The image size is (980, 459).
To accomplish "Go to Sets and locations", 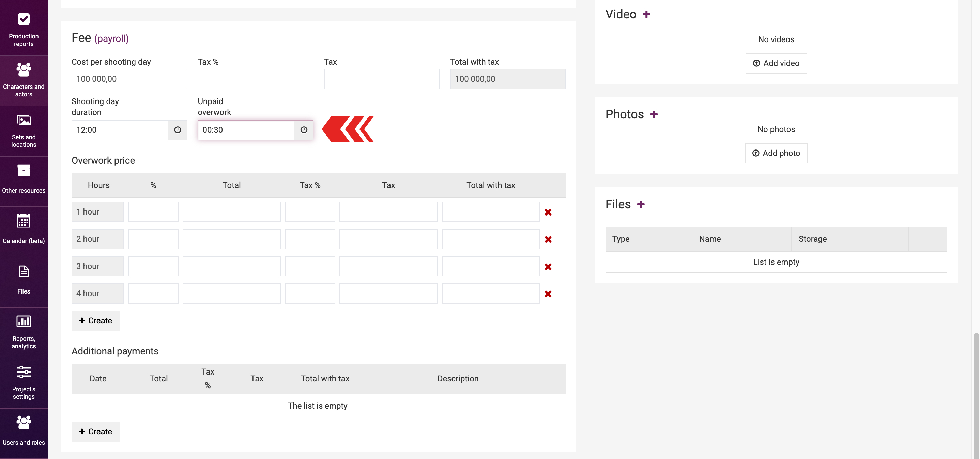I will pyautogui.click(x=24, y=131).
